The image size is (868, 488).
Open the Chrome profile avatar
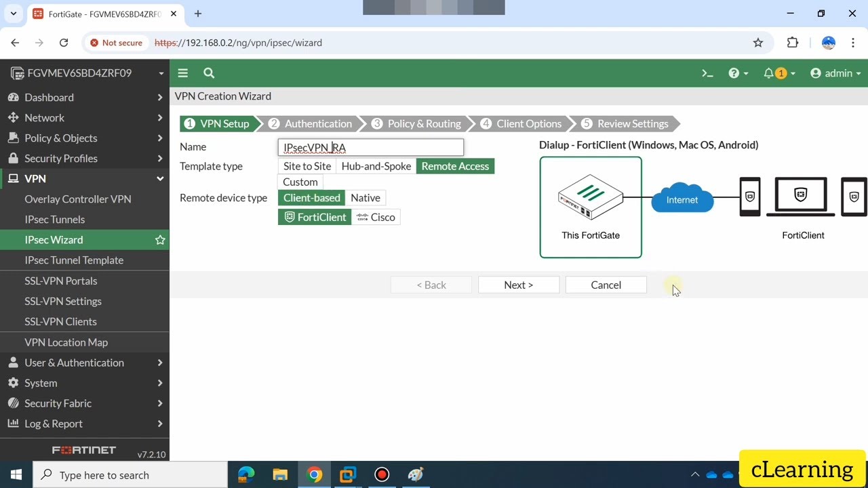(x=829, y=43)
